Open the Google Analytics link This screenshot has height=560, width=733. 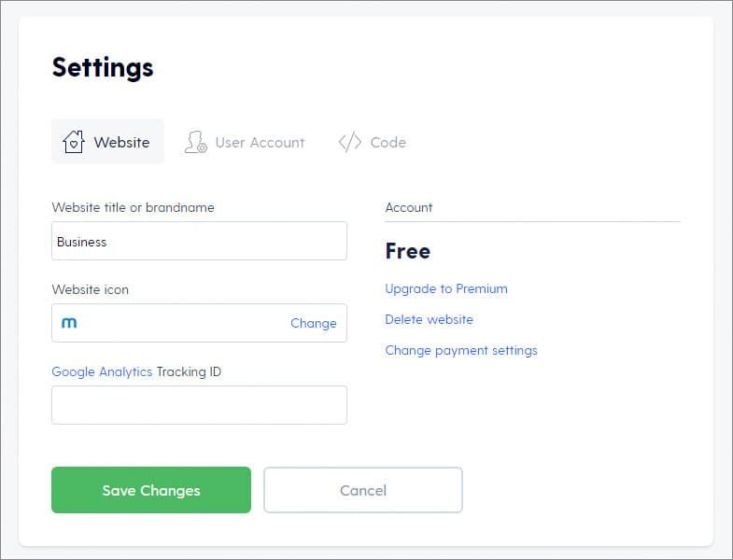coord(102,372)
